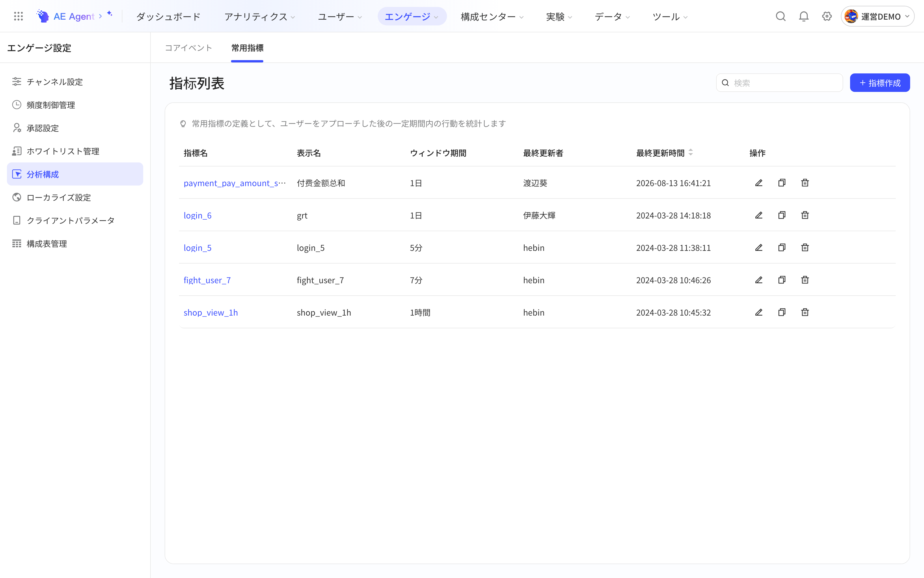Delete the payment_pay_amount_s metric

tap(805, 183)
